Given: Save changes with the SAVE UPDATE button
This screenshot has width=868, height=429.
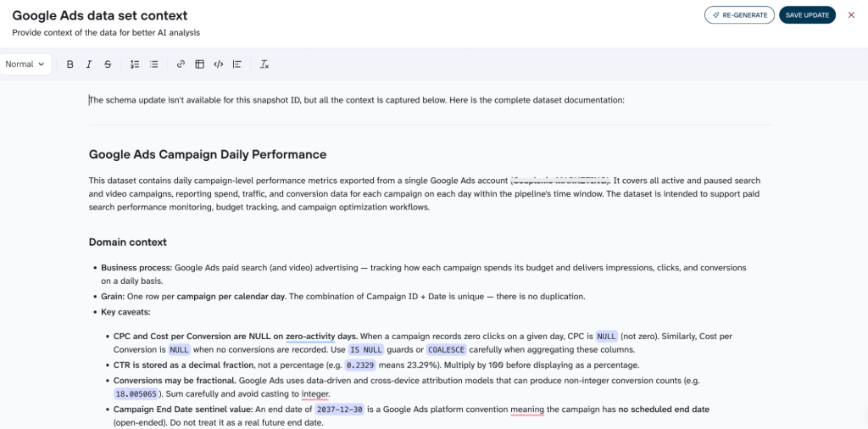Looking at the screenshot, I should (807, 15).
